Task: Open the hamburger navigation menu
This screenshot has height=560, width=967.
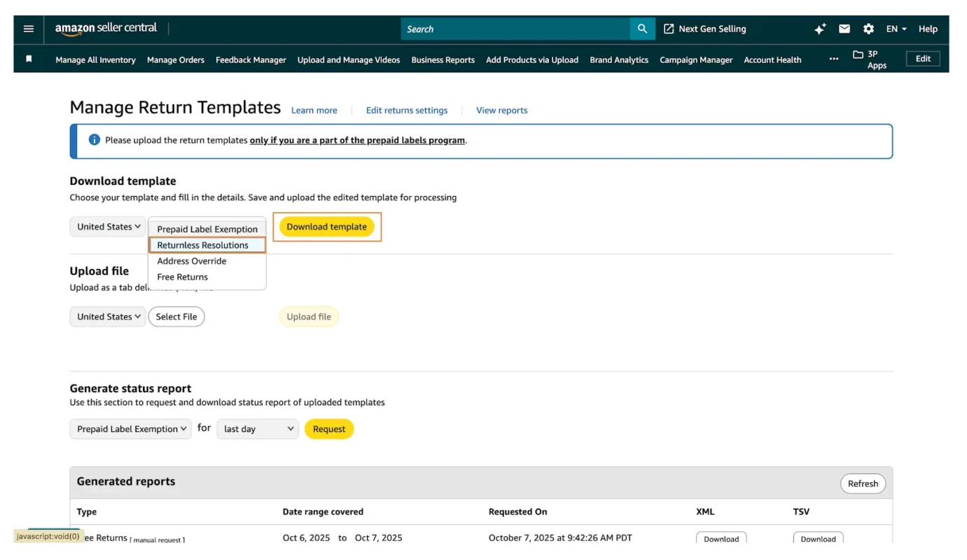Action: point(28,29)
